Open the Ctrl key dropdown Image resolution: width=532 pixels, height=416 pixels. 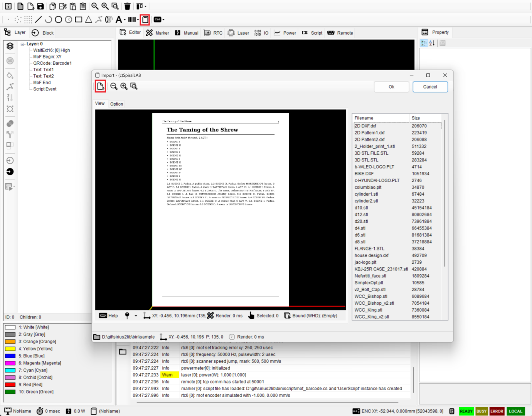pos(163,20)
